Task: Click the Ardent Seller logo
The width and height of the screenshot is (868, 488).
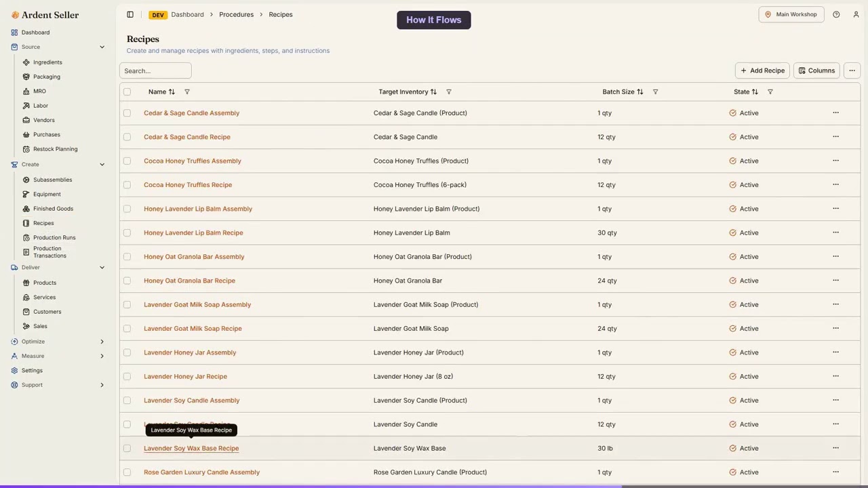Action: 45,15
